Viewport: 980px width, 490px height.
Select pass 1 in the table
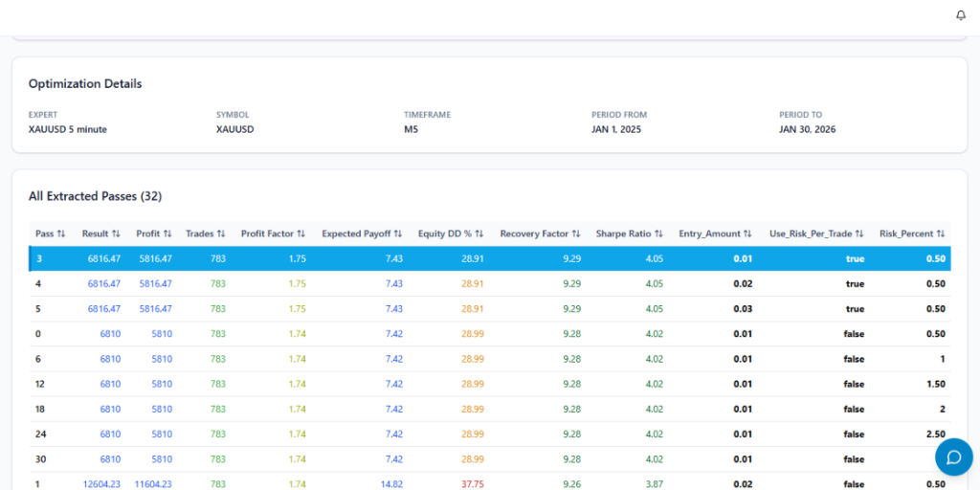[x=490, y=481]
